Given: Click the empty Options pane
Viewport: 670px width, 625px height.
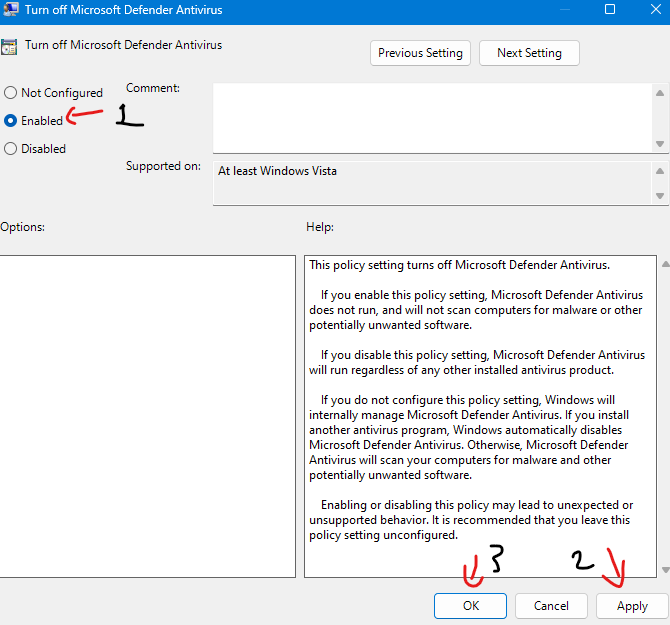Looking at the screenshot, I should click(x=147, y=417).
